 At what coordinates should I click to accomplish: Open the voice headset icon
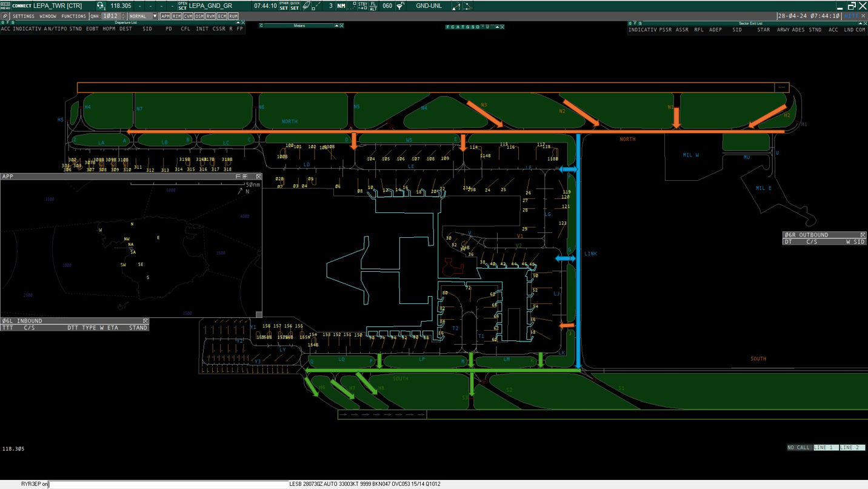click(101, 6)
